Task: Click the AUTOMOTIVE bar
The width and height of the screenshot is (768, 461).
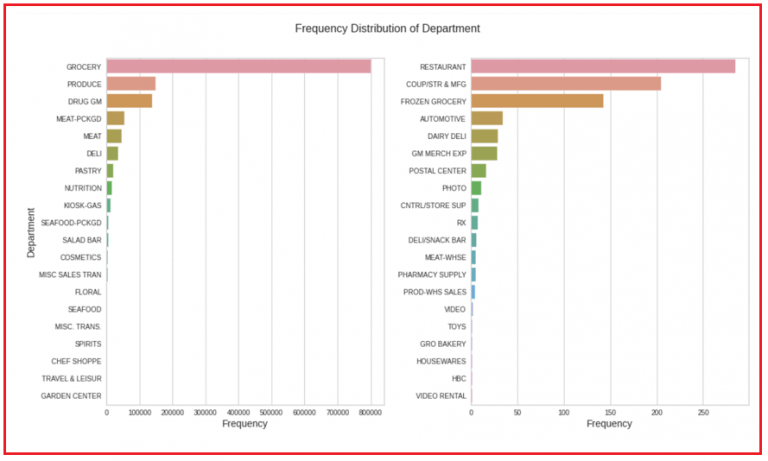Action: [x=487, y=118]
